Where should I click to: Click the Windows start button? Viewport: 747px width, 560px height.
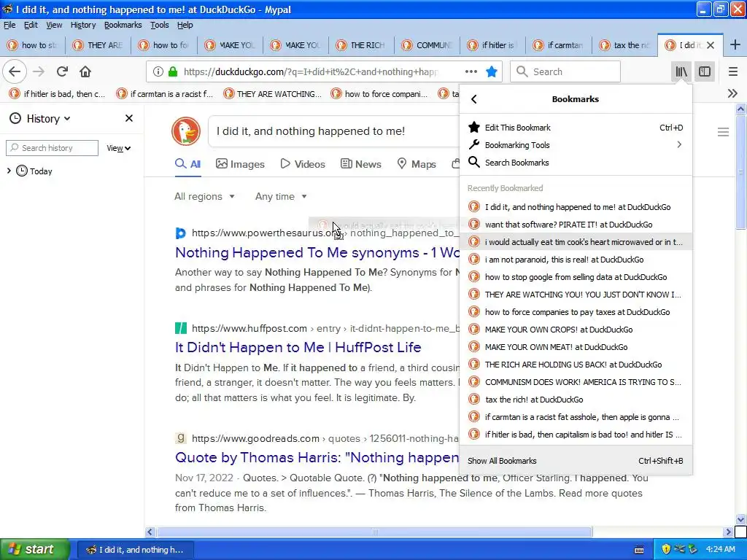[35, 549]
